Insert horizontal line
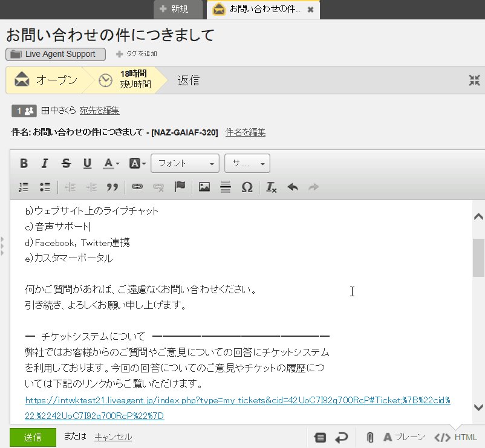The image size is (485, 448). click(226, 187)
